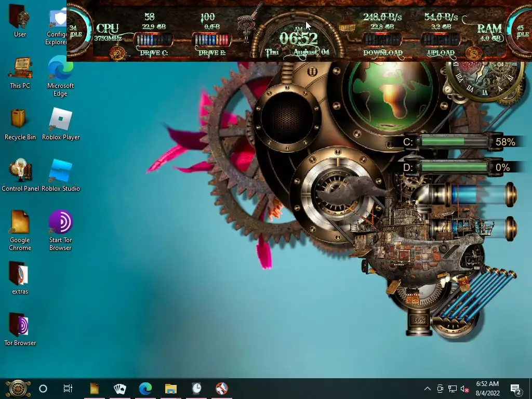Open the steampunk Start button

click(x=18, y=389)
